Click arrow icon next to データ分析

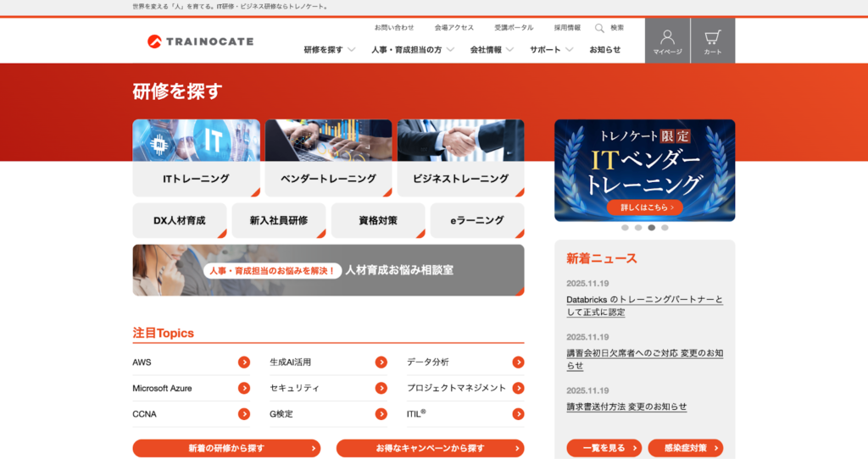tap(518, 362)
